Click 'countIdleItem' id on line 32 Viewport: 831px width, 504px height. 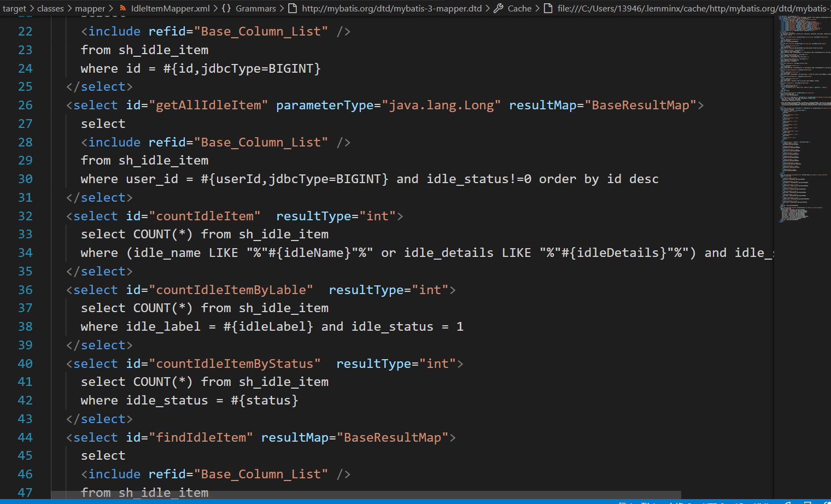(x=204, y=216)
